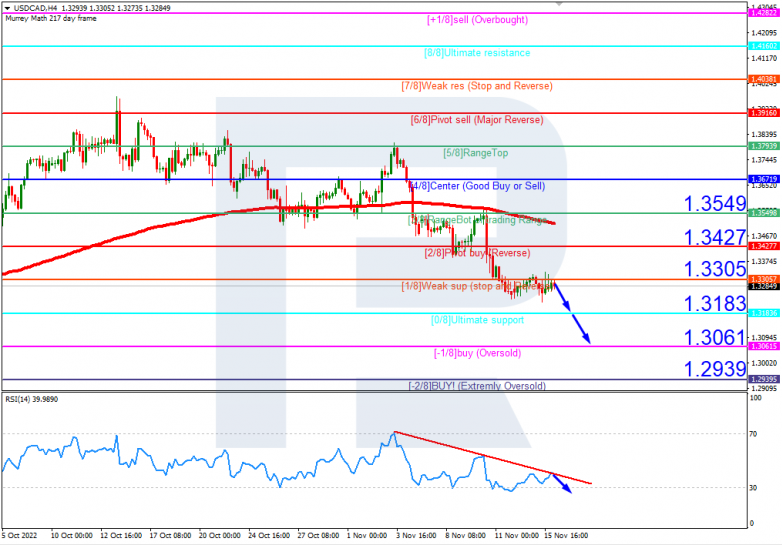The image size is (782, 545).
Task: Select the [7/8]Weak res (Stop and Reverse) label
Action: 477,86
